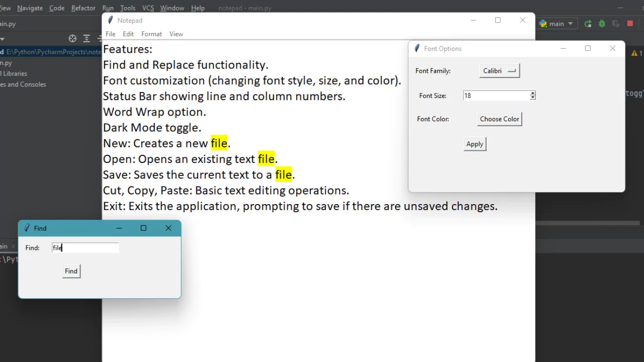The height and width of the screenshot is (362, 644).
Task: Select main.py in the project tree
Action: 6,63
